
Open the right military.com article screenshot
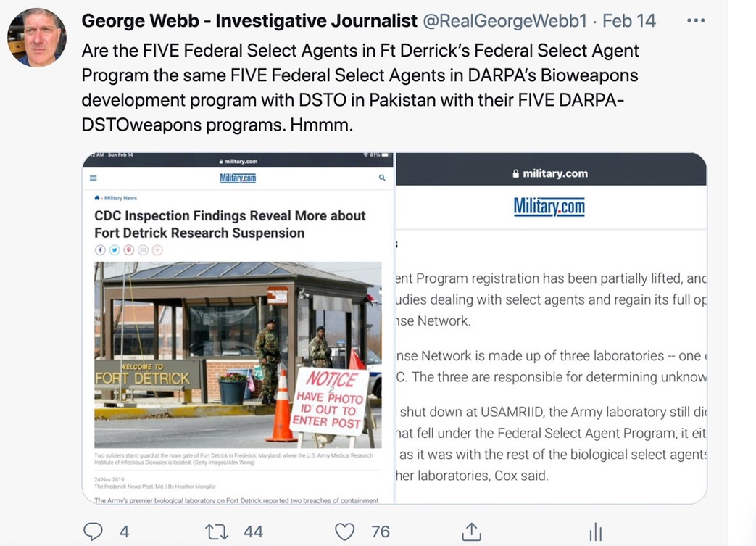coord(551,328)
